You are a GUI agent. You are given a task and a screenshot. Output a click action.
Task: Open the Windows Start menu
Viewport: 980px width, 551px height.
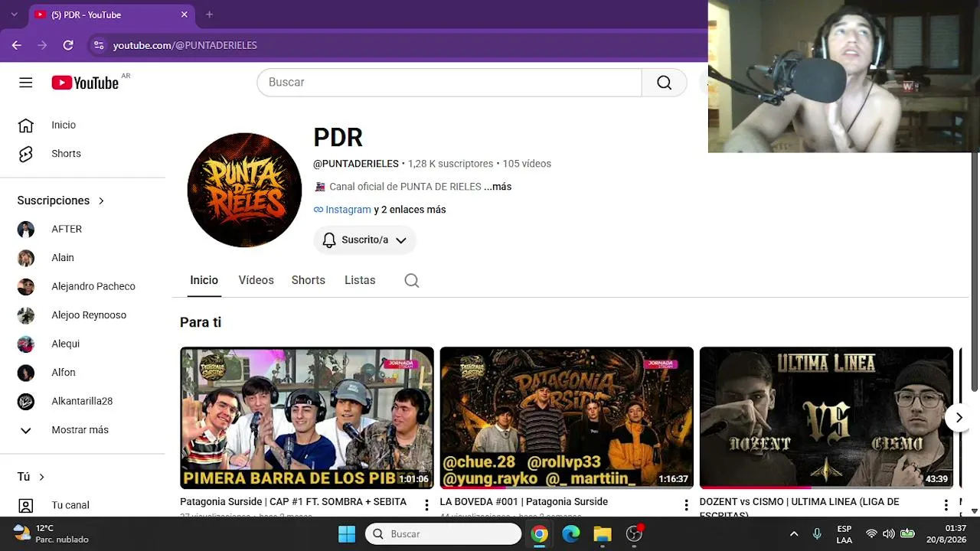pyautogui.click(x=347, y=533)
